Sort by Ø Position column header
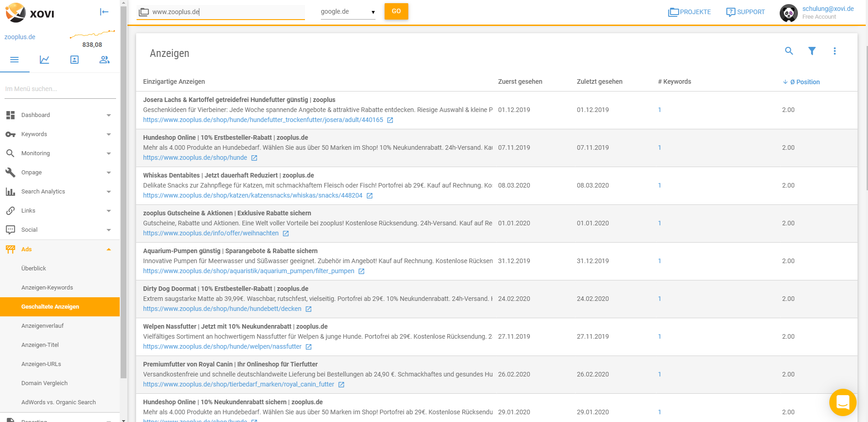The height and width of the screenshot is (422, 868). (x=801, y=82)
